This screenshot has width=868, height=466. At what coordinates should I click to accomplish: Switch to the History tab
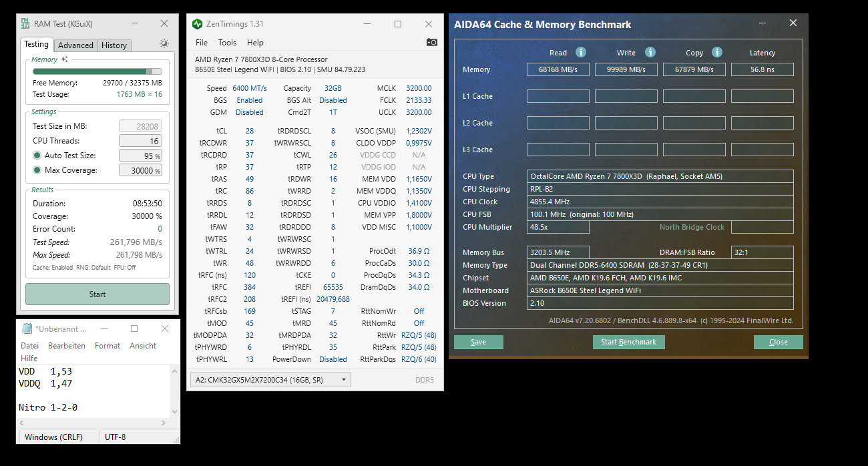[114, 45]
